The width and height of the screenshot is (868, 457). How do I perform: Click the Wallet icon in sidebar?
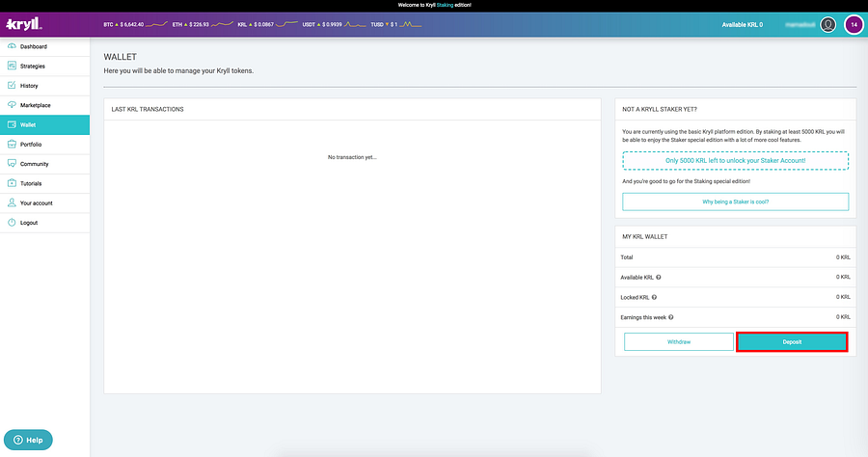[12, 124]
